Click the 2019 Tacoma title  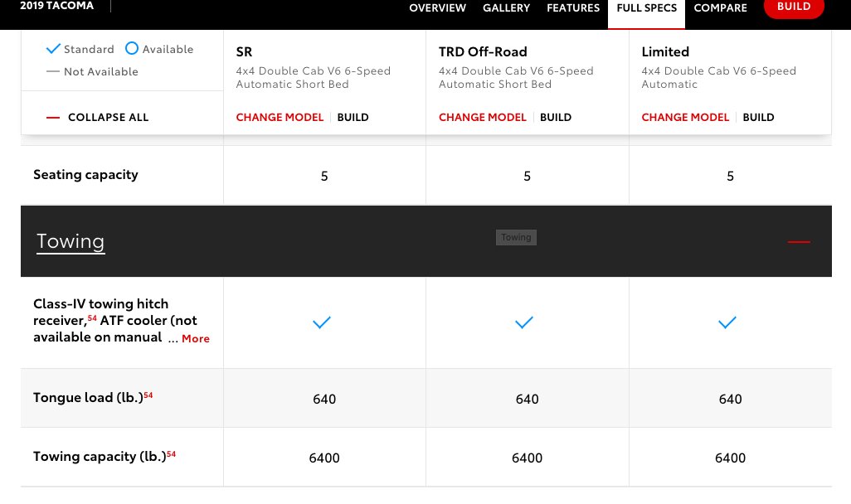(57, 6)
